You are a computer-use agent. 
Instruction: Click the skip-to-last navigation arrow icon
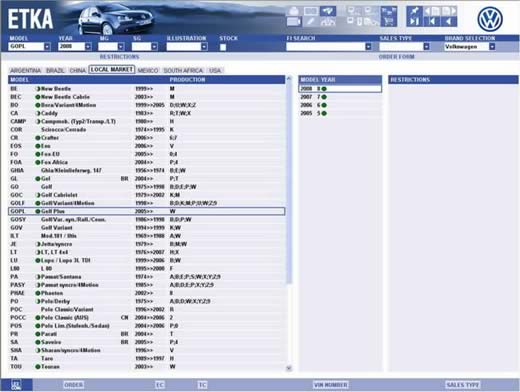[x=414, y=22]
